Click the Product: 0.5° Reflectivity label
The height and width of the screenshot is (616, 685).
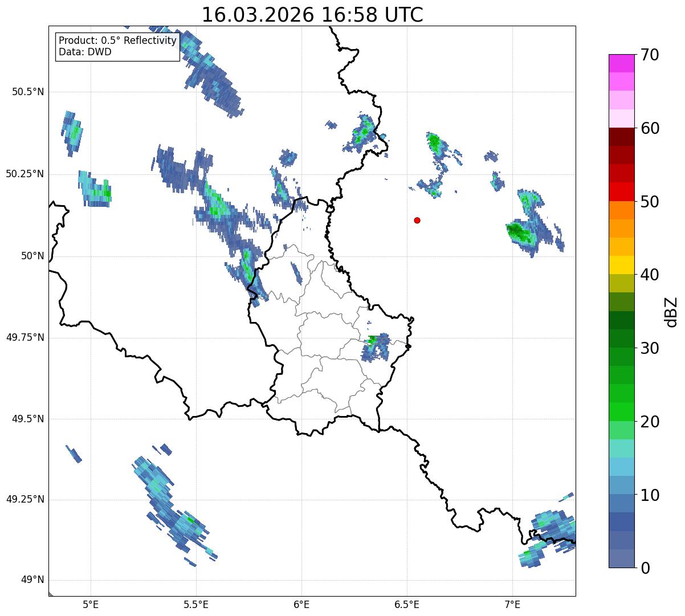coord(118,41)
